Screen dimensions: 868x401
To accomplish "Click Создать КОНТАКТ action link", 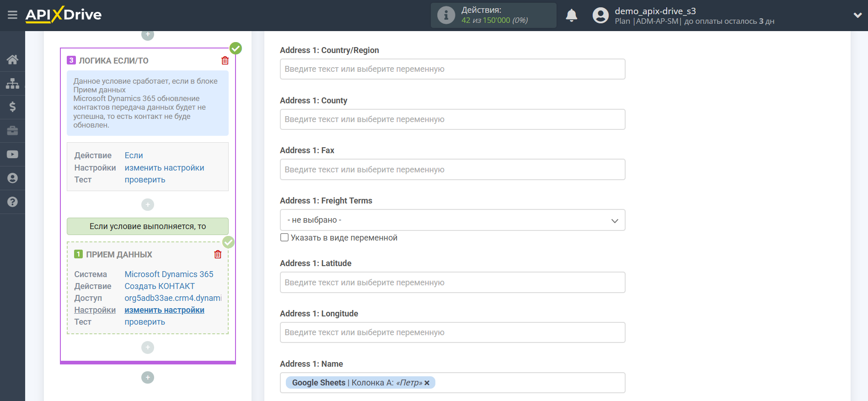I will pyautogui.click(x=160, y=286).
